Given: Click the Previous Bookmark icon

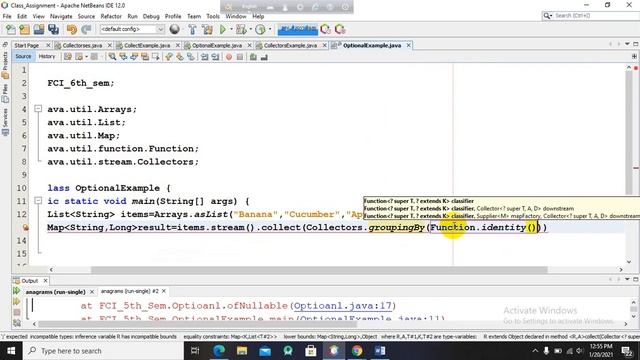Looking at the screenshot, I should [x=169, y=57].
